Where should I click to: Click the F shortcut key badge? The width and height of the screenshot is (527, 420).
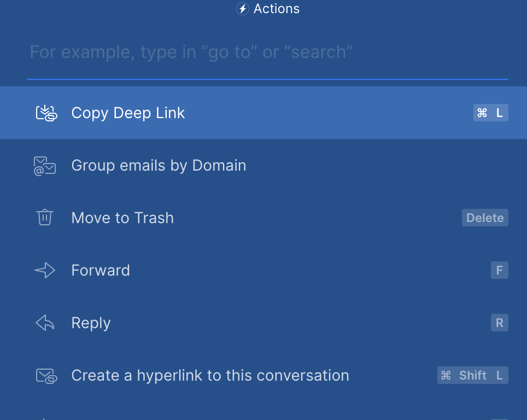click(x=499, y=270)
